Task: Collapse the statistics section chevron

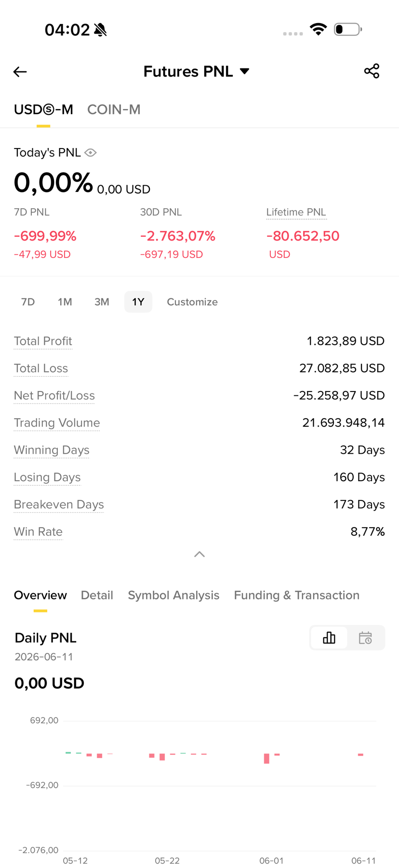Action: (x=199, y=555)
